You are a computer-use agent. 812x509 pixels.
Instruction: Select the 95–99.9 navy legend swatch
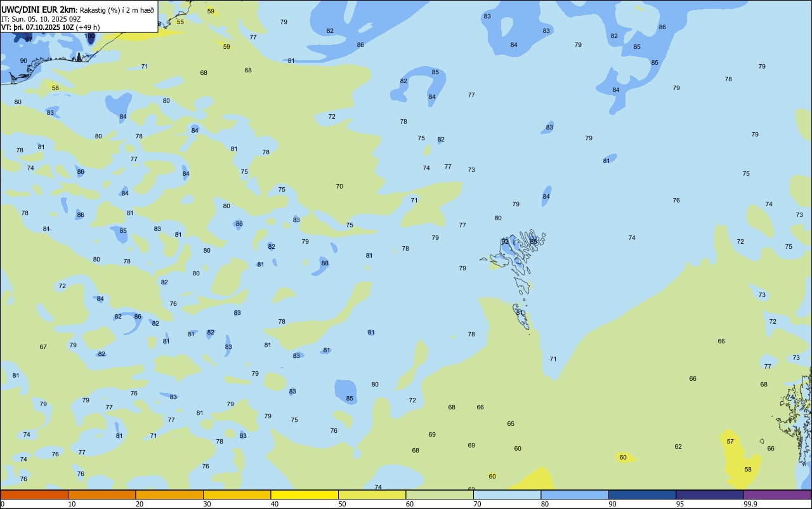coord(710,494)
